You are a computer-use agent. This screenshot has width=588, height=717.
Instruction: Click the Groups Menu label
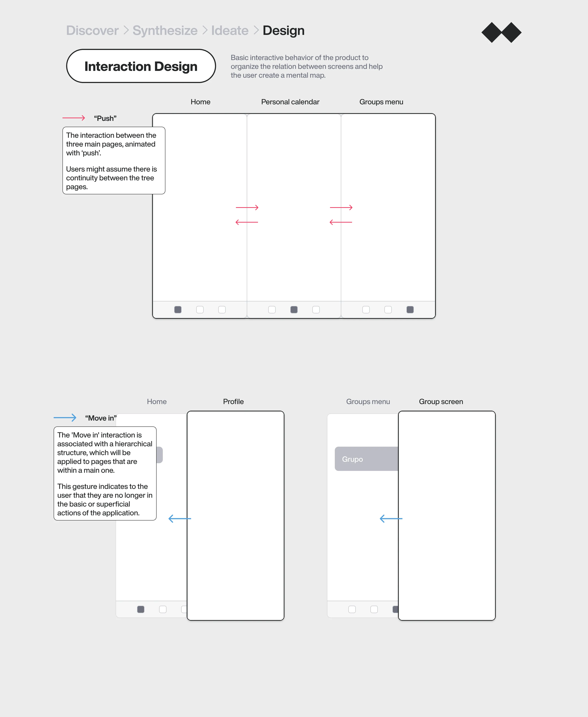pyautogui.click(x=382, y=101)
